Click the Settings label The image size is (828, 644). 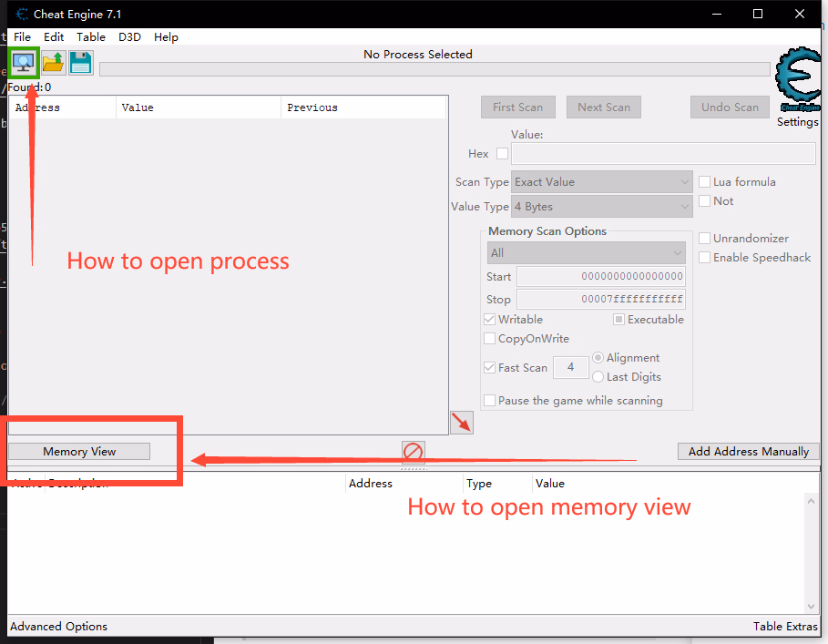coord(797,122)
